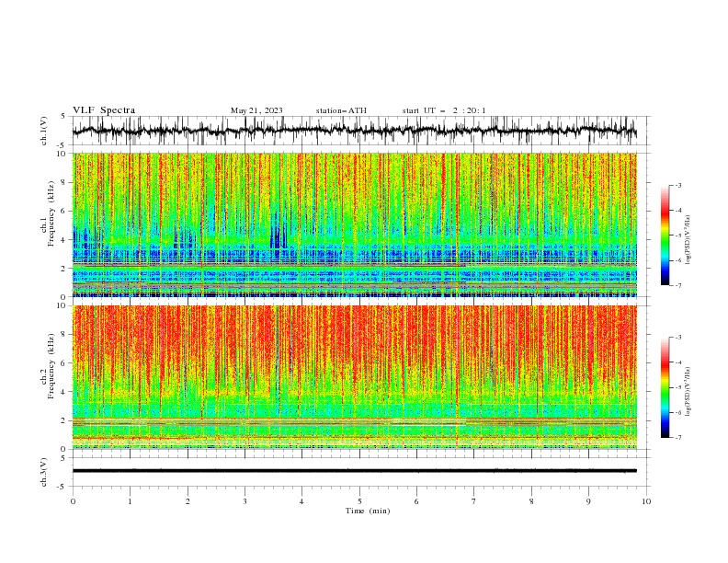Click the "station=ATH" label
This screenshot has width=728, height=563.
[x=341, y=110]
